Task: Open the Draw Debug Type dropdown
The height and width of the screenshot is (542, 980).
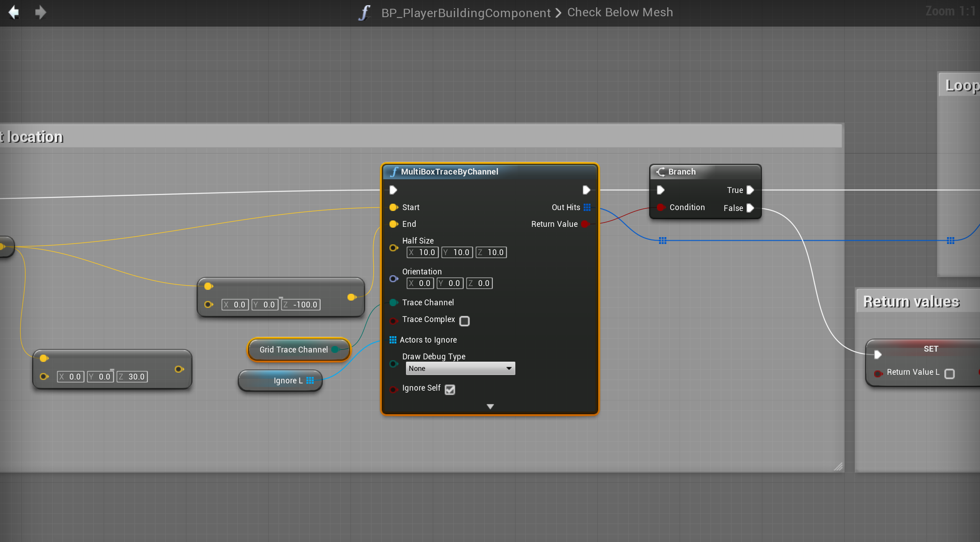Action: [x=460, y=368]
